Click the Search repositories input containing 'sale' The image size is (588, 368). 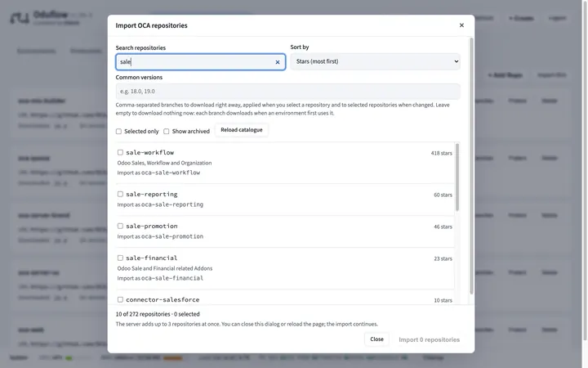tap(201, 62)
